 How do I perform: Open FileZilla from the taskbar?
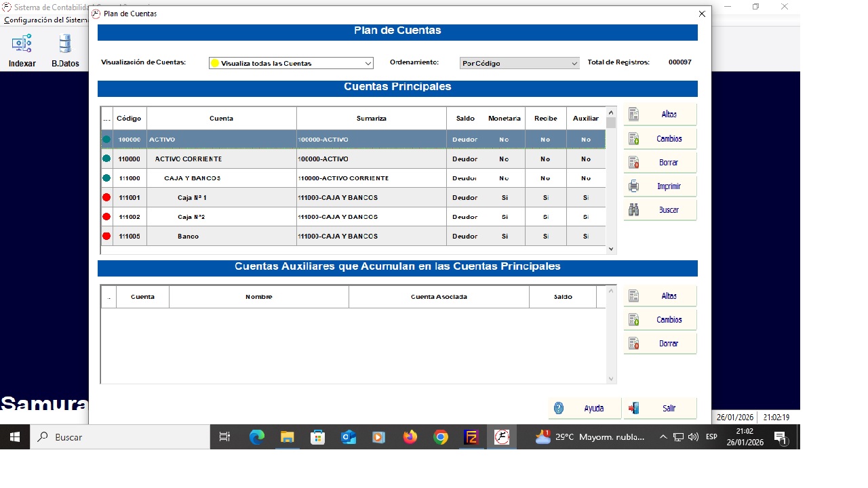point(471,437)
